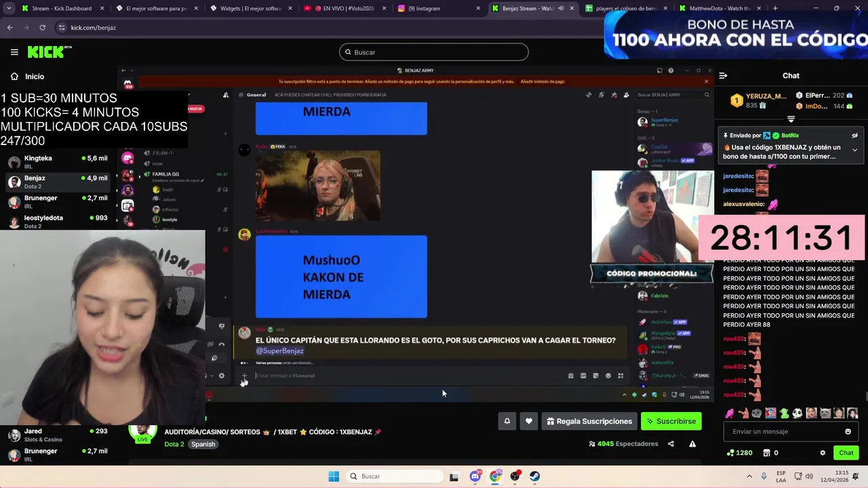Screen dimensions: 868x488
Task: Report the stream with warning icon
Action: coord(692,444)
